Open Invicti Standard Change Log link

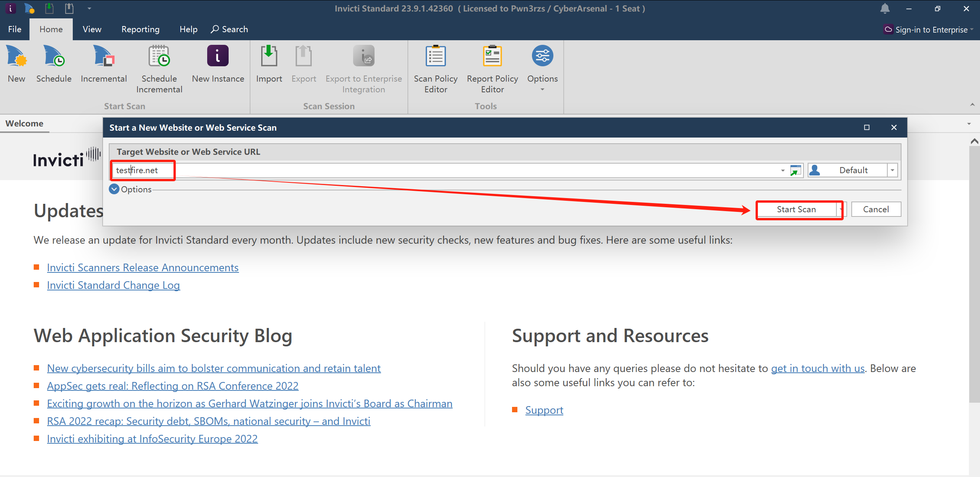[x=113, y=284]
